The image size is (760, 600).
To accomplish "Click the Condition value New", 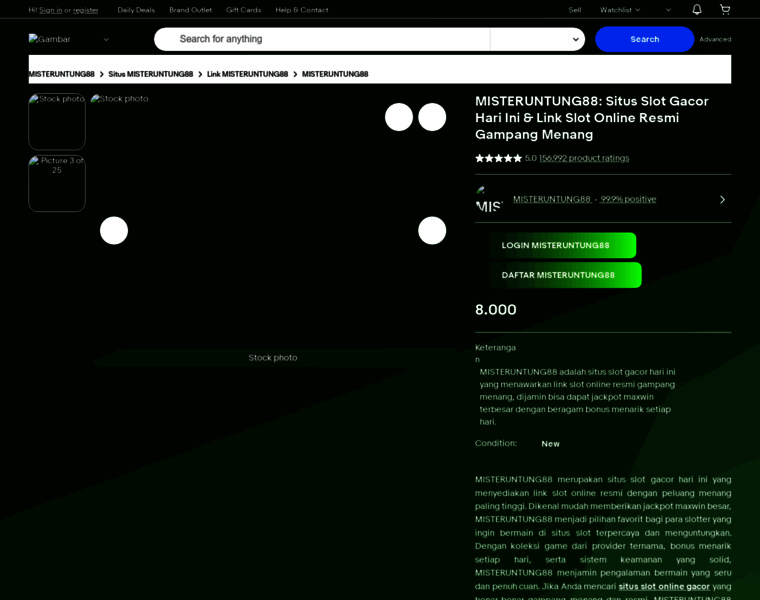I will coord(550,443).
